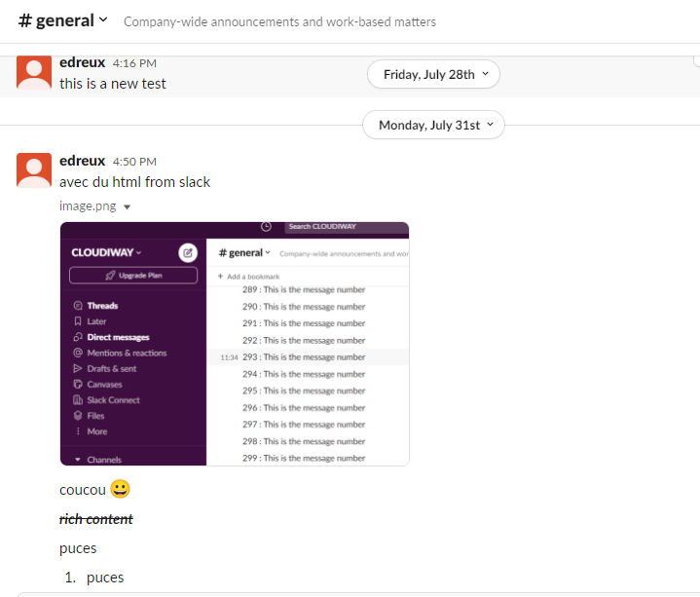700x597 pixels.
Task: Open edreux profile name on the 4:50 PM message
Action: click(82, 161)
